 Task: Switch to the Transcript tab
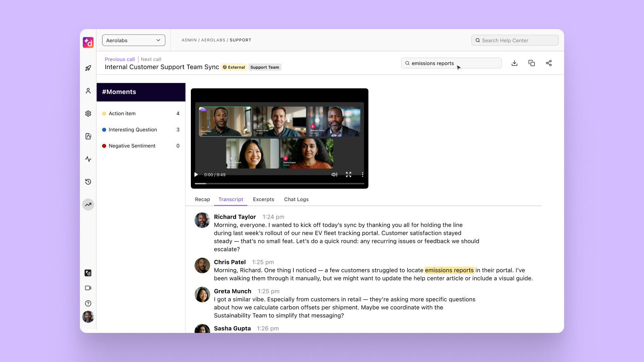pos(231,200)
